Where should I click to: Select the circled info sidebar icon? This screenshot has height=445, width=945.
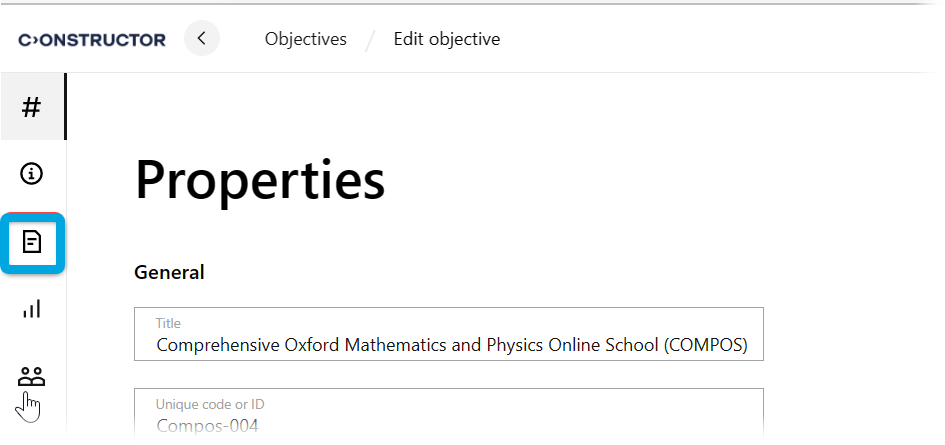pos(32,174)
